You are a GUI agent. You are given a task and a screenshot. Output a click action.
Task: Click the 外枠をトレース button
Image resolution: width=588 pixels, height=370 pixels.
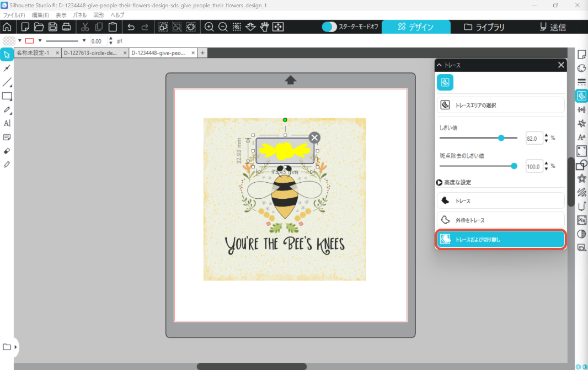point(501,220)
